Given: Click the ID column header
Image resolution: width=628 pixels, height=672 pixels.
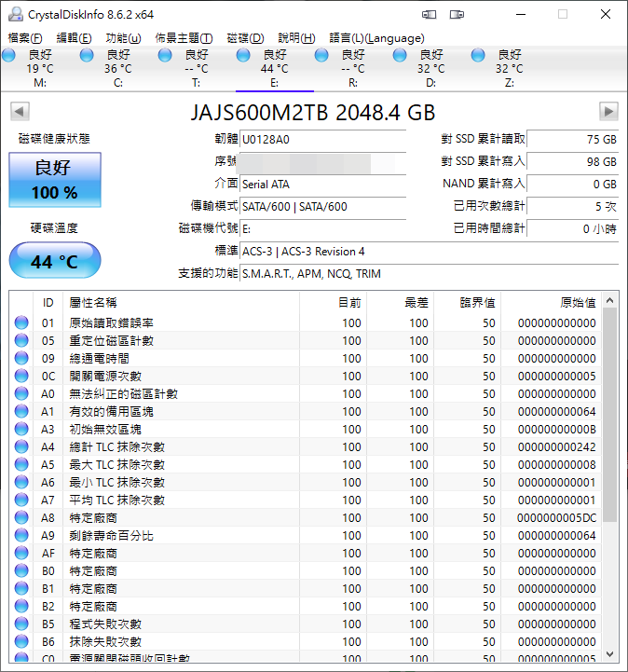Looking at the screenshot, I should [48, 303].
